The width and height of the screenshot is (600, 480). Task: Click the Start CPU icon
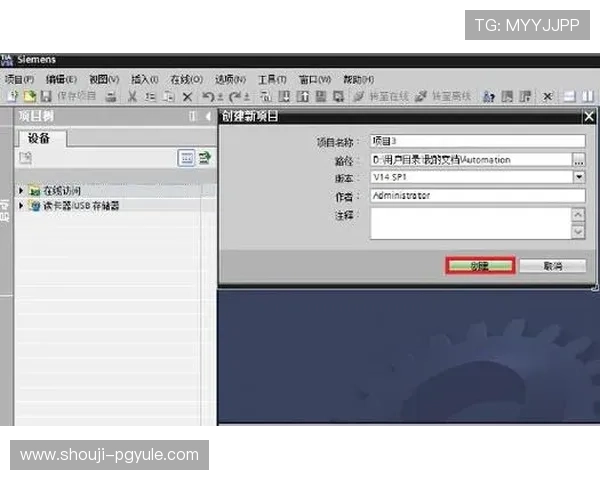point(507,96)
